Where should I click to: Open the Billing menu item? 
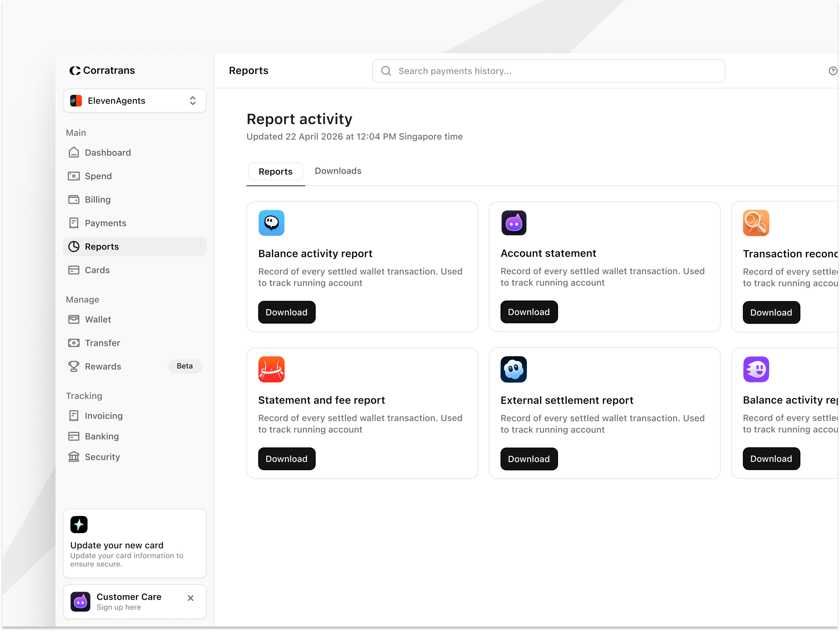click(x=135, y=199)
